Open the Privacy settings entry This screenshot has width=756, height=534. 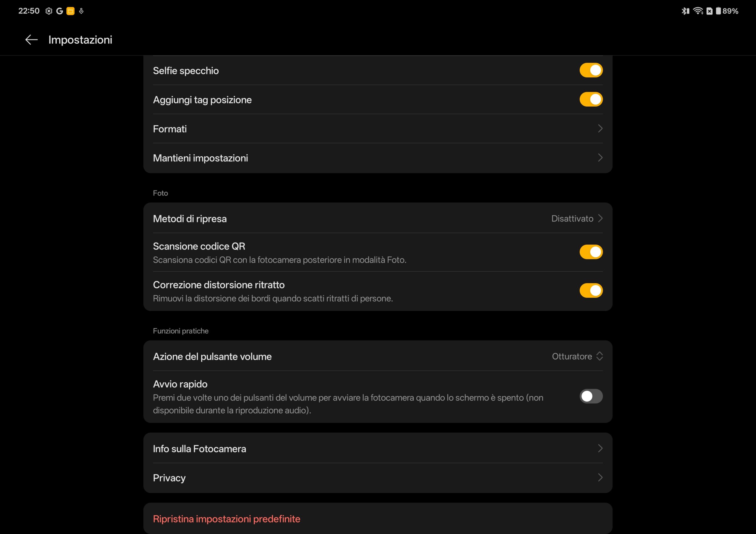pyautogui.click(x=377, y=478)
